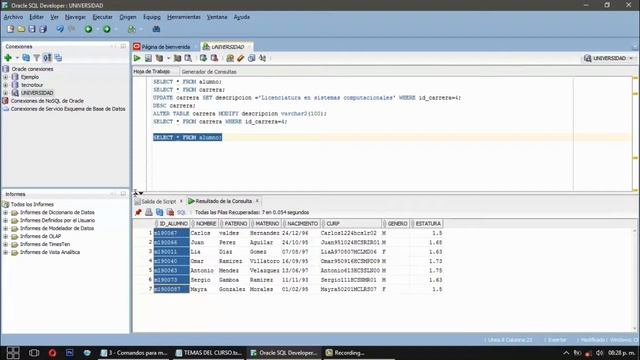Image resolution: width=640 pixels, height=360 pixels.
Task: Select the Hoja de Trabajo tab
Action: pos(151,71)
